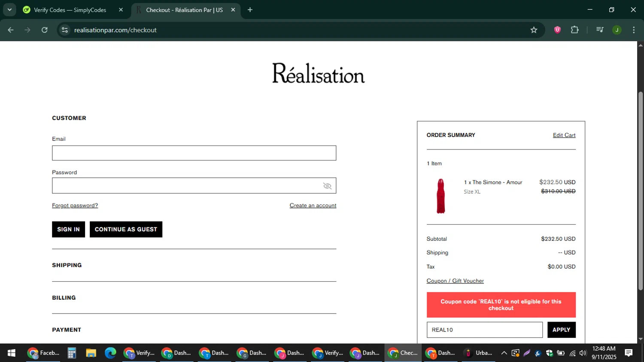Click the PAYMENT section heading
The height and width of the screenshot is (362, 644).
pyautogui.click(x=67, y=330)
